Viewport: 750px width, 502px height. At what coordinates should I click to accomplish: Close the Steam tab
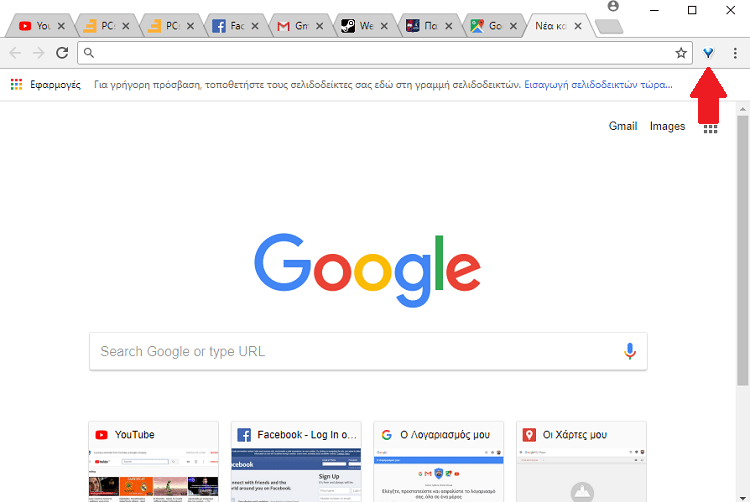click(x=384, y=26)
